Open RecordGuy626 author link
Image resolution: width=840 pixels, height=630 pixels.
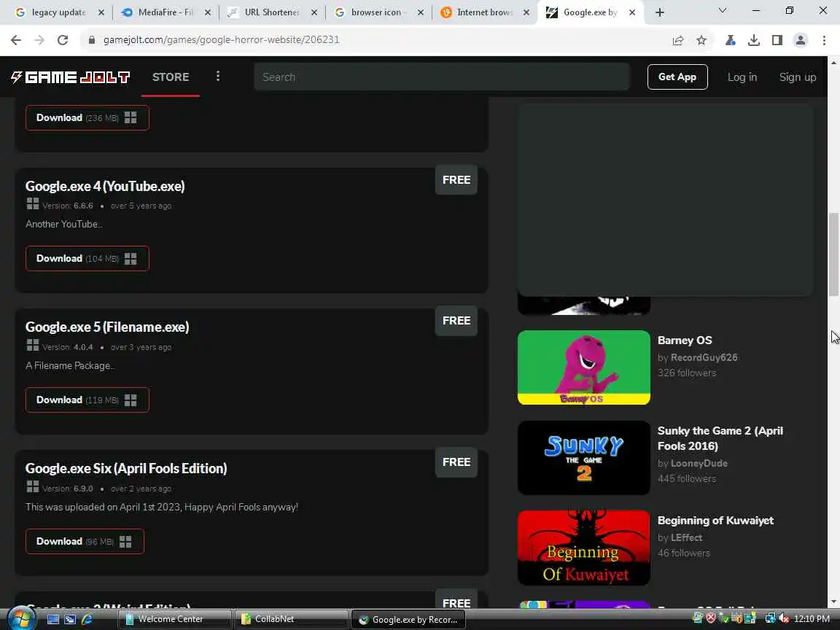click(704, 357)
